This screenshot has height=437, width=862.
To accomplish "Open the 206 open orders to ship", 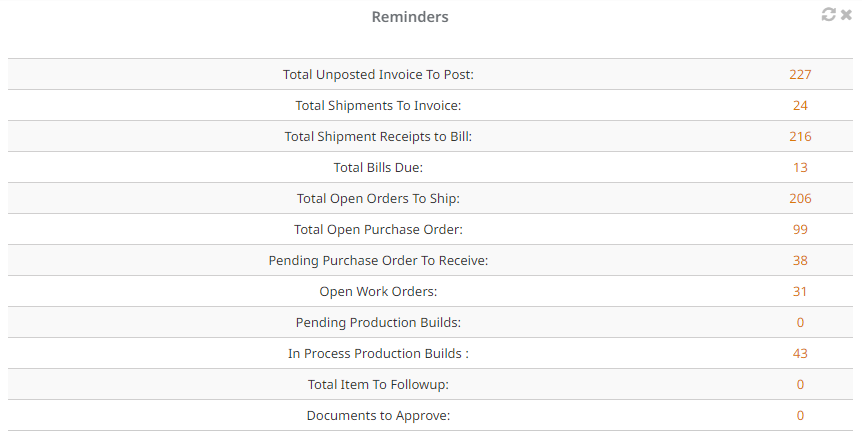I will click(x=800, y=198).
